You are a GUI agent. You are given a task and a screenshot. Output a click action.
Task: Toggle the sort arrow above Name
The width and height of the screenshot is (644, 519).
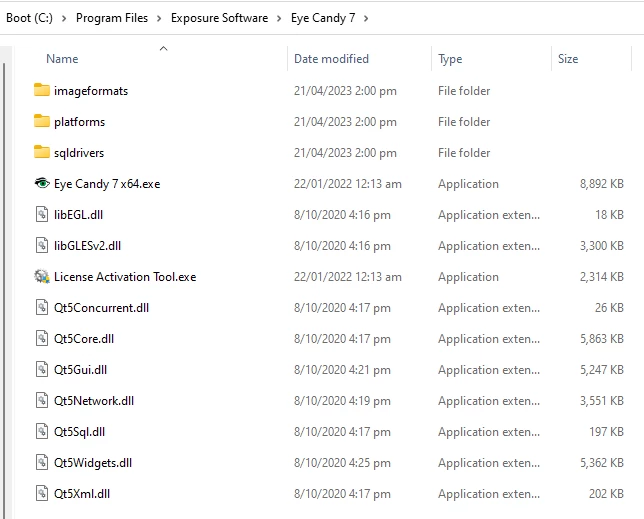[163, 48]
